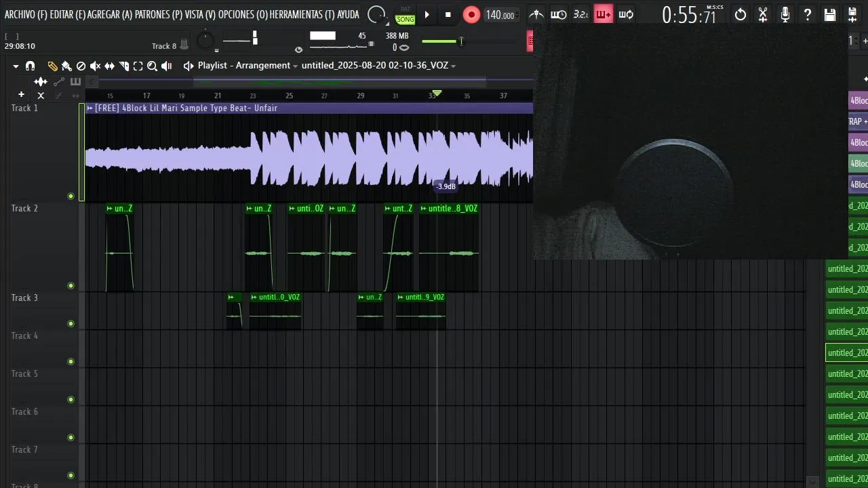Open audio editor scissors icon
Screen dimensions: 868x488
763,14
